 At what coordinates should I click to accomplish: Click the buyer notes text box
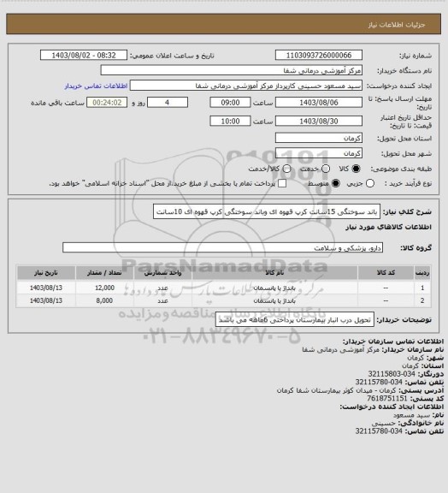click(295, 320)
